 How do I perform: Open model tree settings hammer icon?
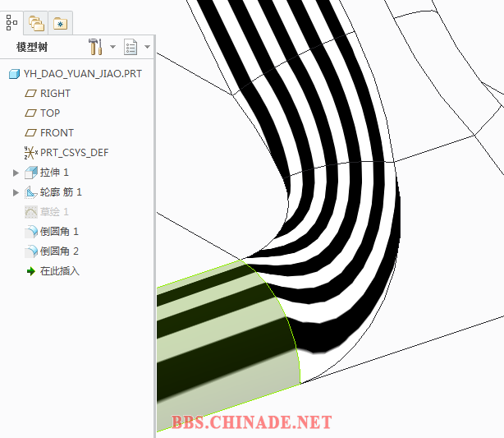95,47
